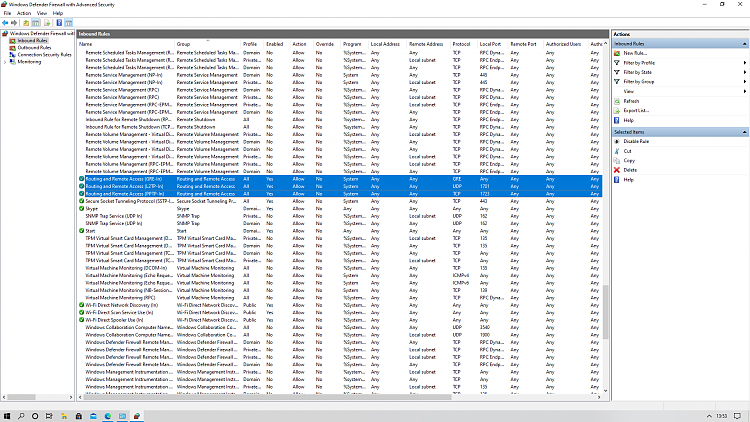The image size is (750, 422).
Task: Sort by the Protocol column header
Action: click(x=463, y=44)
